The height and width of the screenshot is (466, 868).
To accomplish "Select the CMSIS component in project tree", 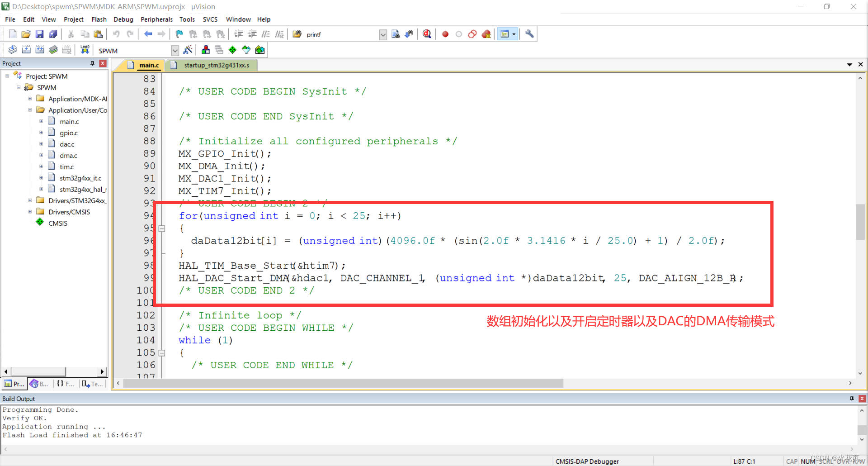I will pyautogui.click(x=58, y=223).
